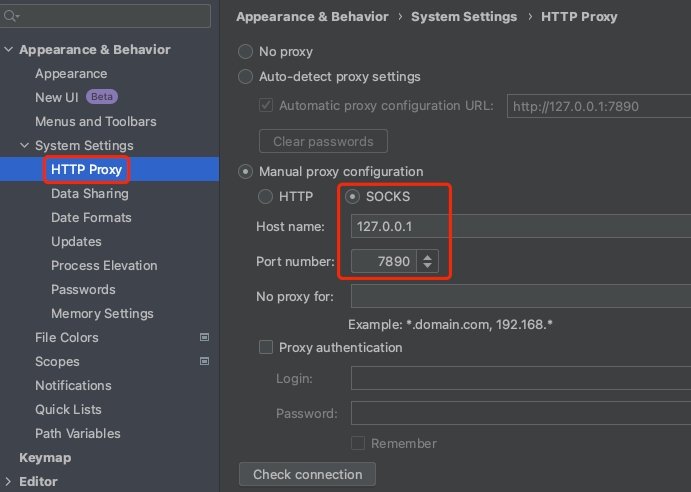Select the No proxy radio button
The width and height of the screenshot is (691, 492).
[x=245, y=52]
